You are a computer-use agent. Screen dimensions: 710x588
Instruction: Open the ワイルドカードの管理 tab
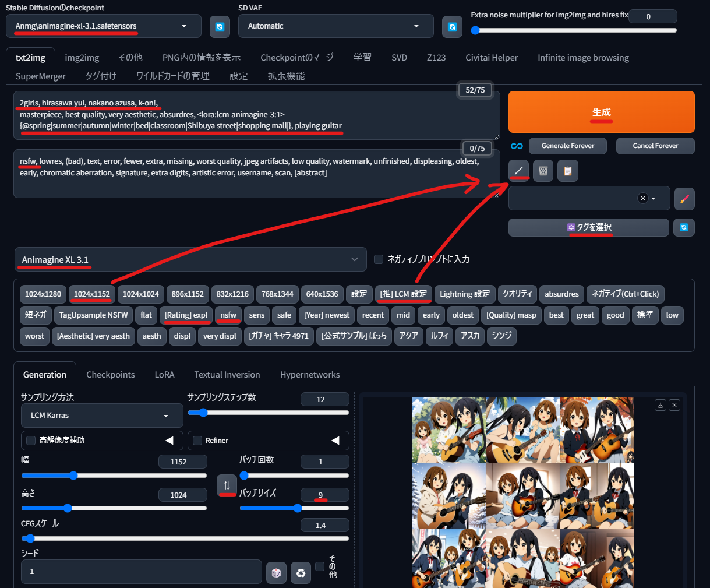click(172, 76)
